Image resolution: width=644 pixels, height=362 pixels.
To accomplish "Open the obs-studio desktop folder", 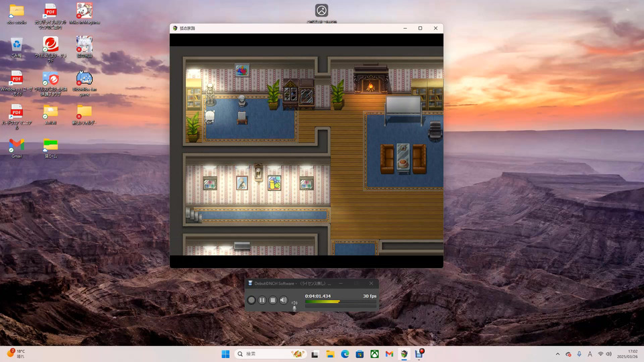I will [x=16, y=14].
